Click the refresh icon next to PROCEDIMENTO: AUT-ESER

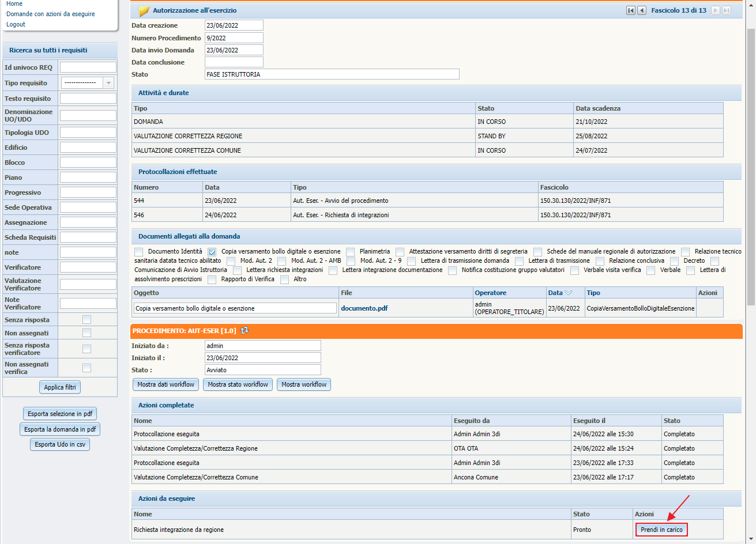245,330
